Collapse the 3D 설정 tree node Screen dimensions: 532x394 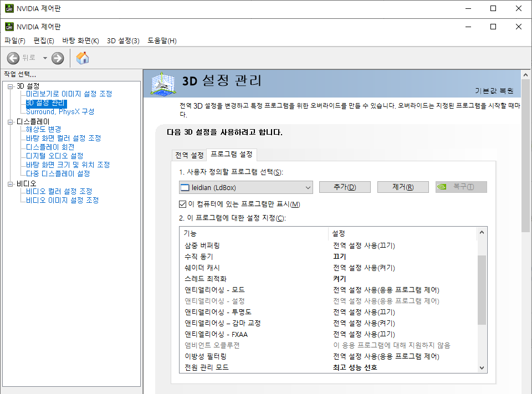pyautogui.click(x=10, y=86)
